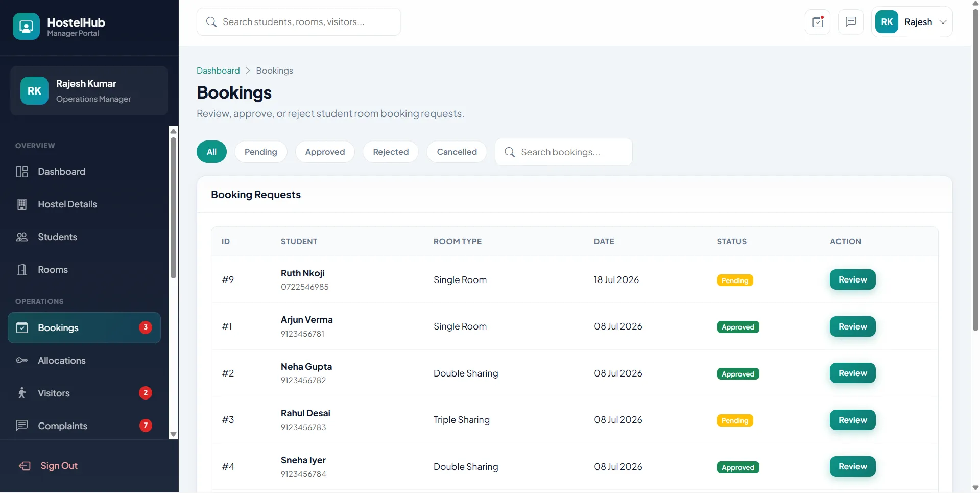Image resolution: width=980 pixels, height=493 pixels.
Task: Click the RK avatar in top bar
Action: point(887,22)
